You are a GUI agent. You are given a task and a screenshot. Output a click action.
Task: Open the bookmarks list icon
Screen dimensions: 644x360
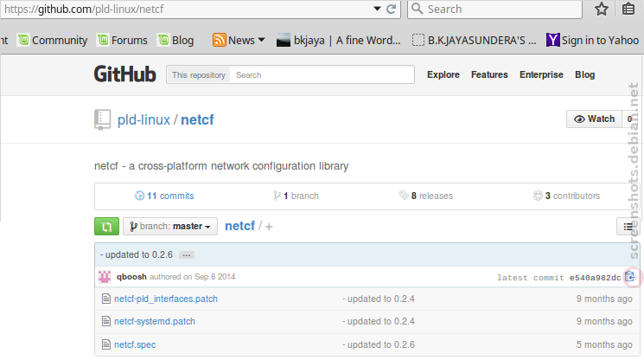(628, 9)
